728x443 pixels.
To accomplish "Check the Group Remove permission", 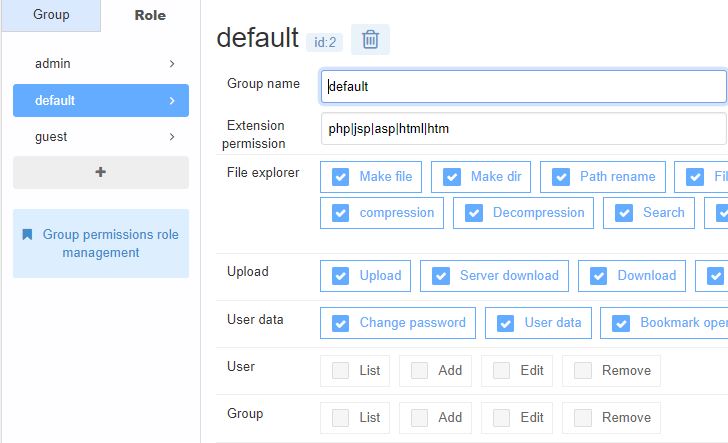I will click(x=582, y=418).
